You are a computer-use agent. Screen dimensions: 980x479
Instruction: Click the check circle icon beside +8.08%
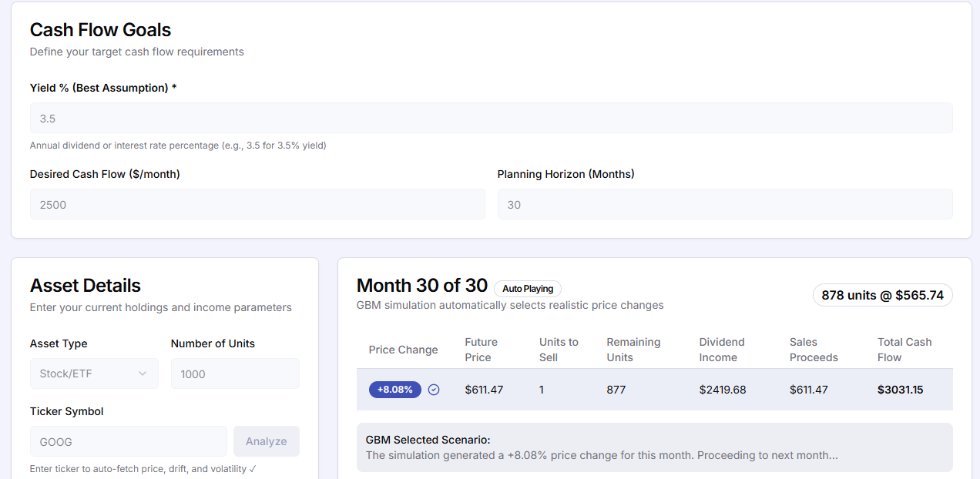[434, 390]
